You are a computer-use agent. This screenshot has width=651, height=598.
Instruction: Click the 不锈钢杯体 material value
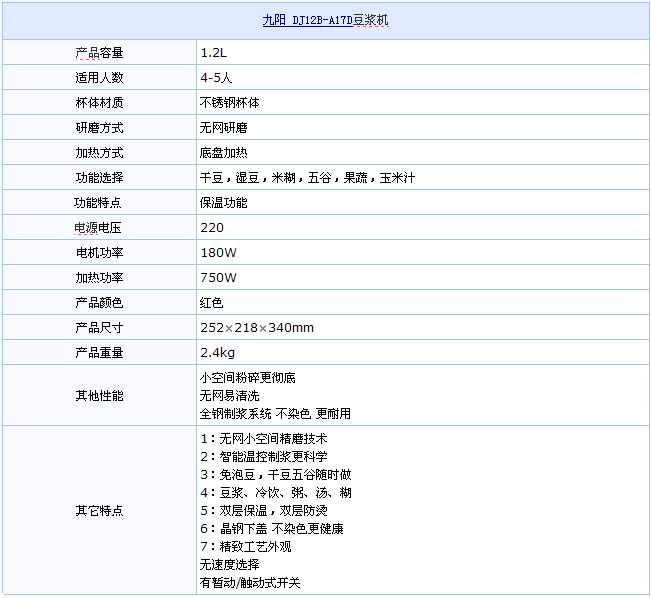(x=231, y=102)
